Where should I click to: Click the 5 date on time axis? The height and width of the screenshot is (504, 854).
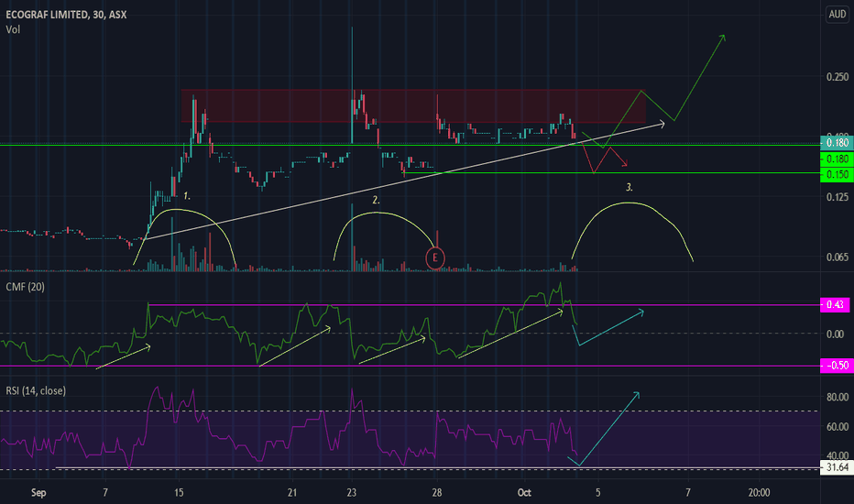click(x=598, y=493)
